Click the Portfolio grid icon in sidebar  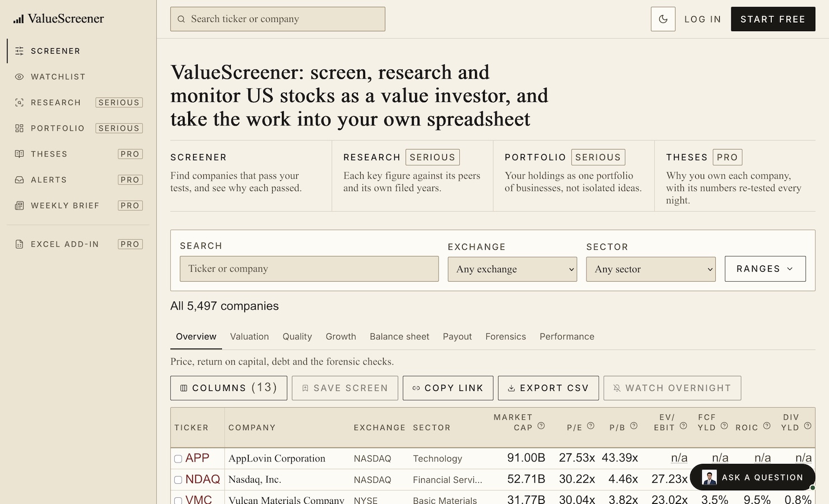(x=20, y=128)
